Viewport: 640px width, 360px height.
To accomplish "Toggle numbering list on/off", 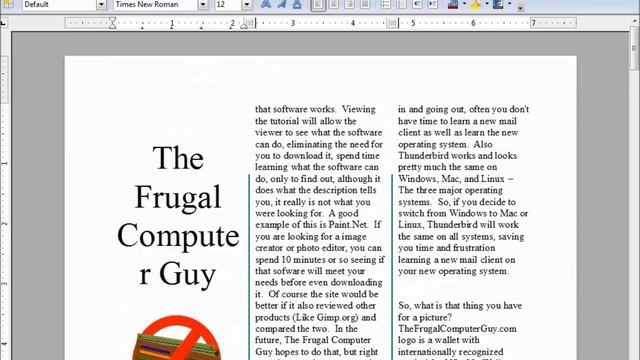I will 385,4.
